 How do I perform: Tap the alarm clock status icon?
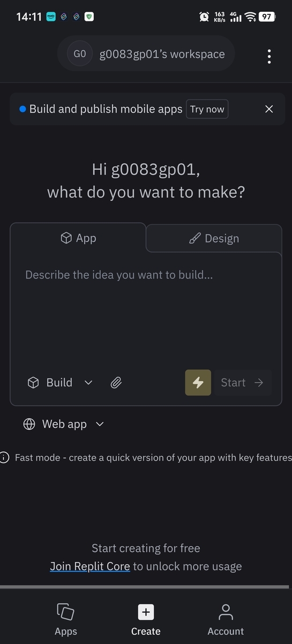click(204, 17)
